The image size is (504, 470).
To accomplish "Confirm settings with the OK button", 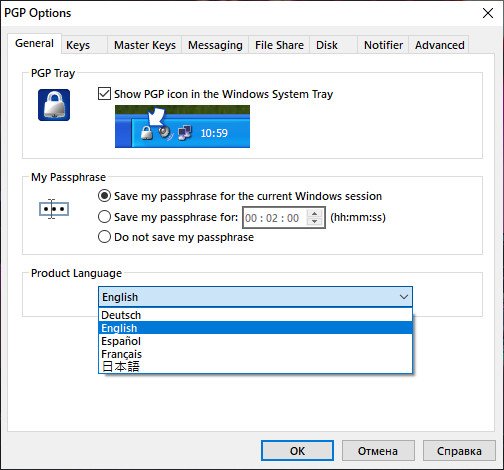I will pyautogui.click(x=297, y=451).
